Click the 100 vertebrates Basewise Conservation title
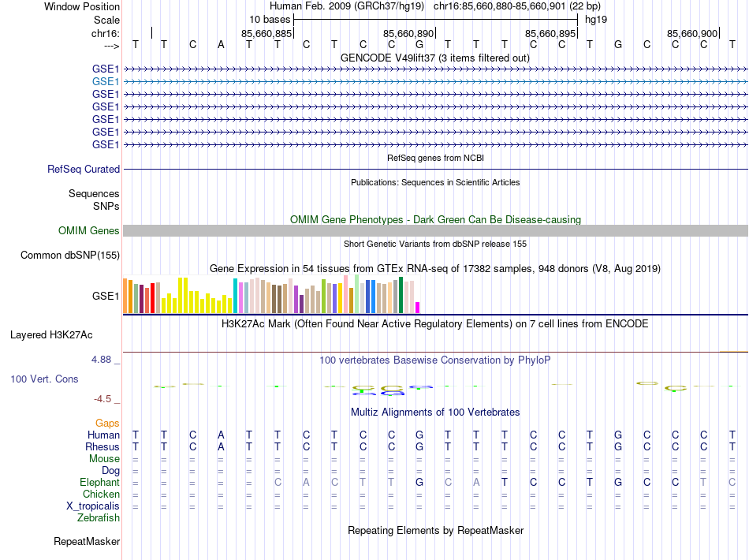 pyautogui.click(x=434, y=360)
